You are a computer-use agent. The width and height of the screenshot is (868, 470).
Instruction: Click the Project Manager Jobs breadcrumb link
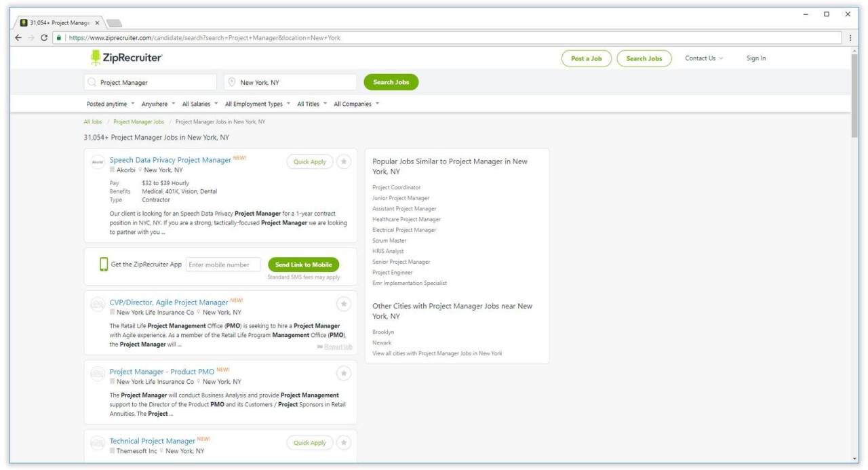[x=139, y=122]
